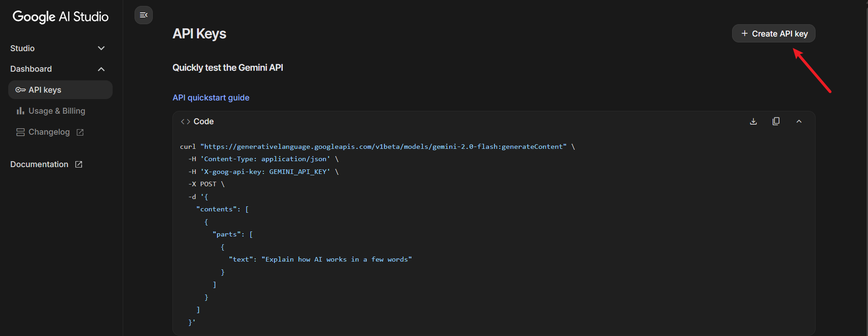Collapse the sidebar with the toggle icon
Image resolution: width=868 pixels, height=336 pixels.
pos(144,15)
